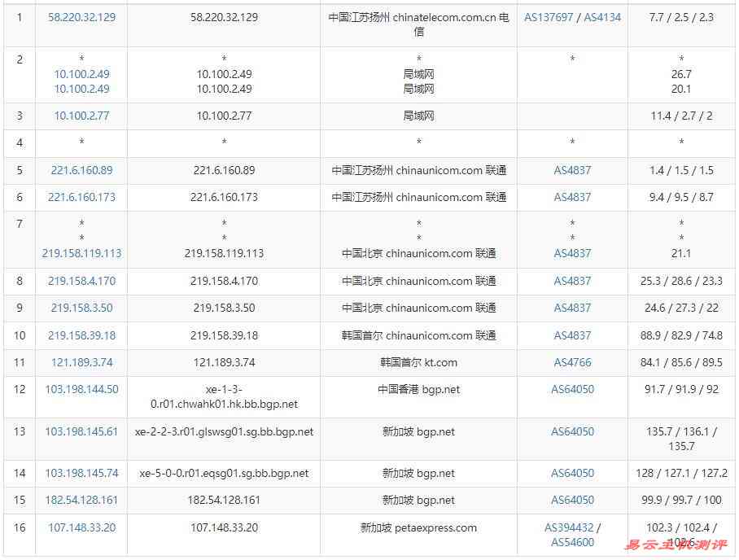This screenshot has width=739, height=560.
Task: Select the 21.1 latency in hop 7
Action: click(681, 254)
